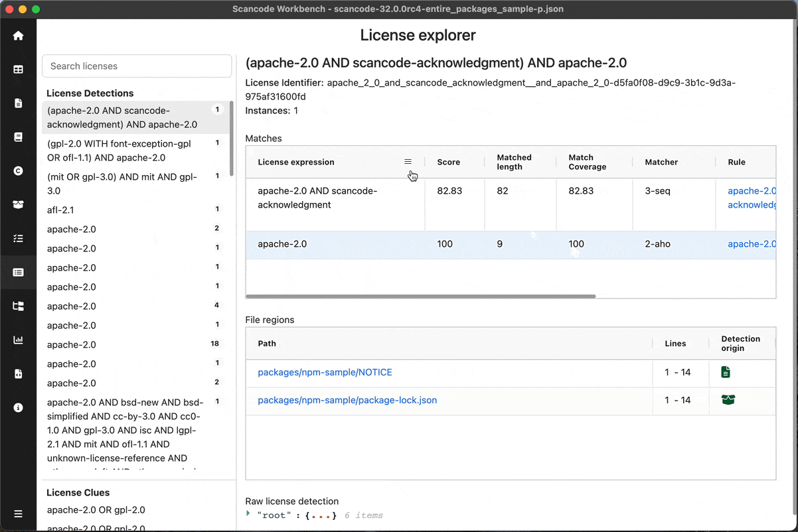Open the About info sidebar icon
The width and height of the screenshot is (798, 532).
click(18, 407)
